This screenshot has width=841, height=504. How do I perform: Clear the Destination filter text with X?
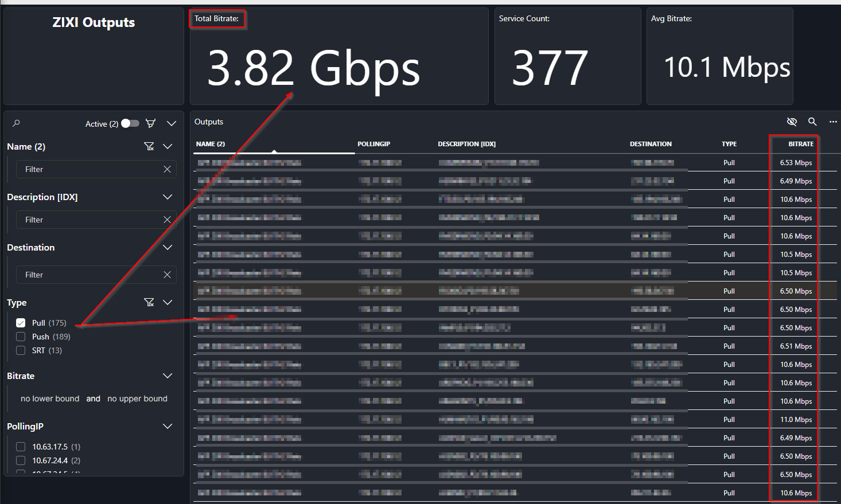click(167, 275)
